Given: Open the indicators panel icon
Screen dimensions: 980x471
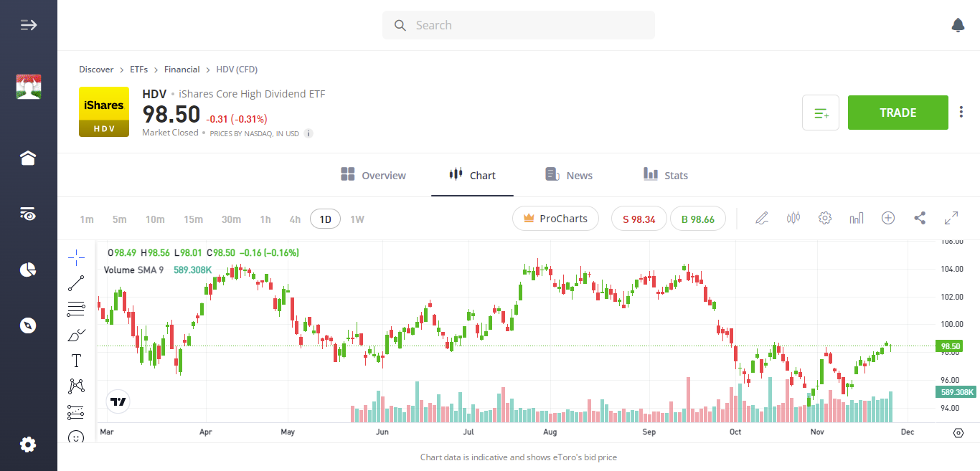Looking at the screenshot, I should point(793,218).
